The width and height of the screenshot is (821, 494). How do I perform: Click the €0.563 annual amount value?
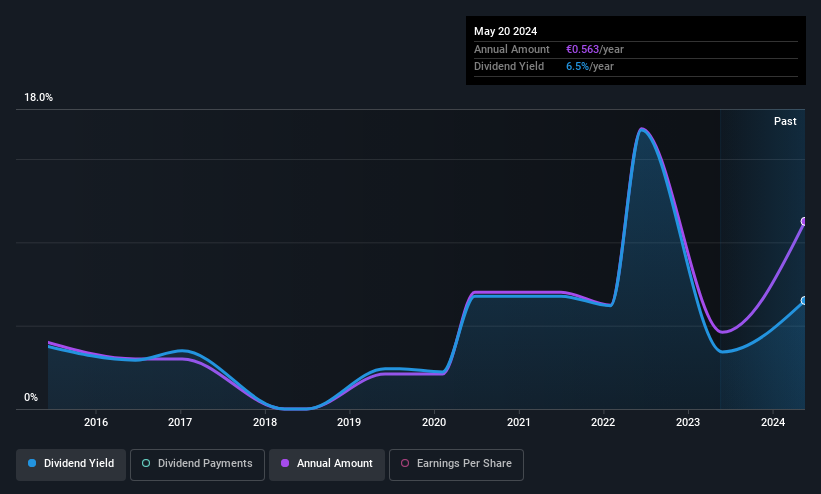point(582,49)
